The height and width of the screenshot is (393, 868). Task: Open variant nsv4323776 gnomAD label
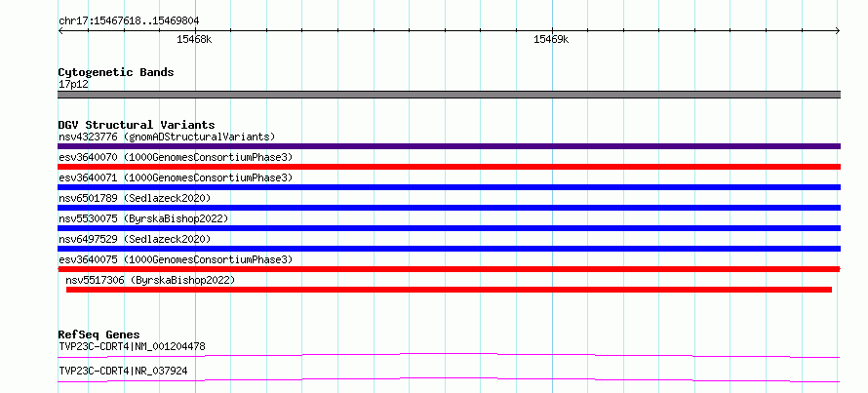167,137
